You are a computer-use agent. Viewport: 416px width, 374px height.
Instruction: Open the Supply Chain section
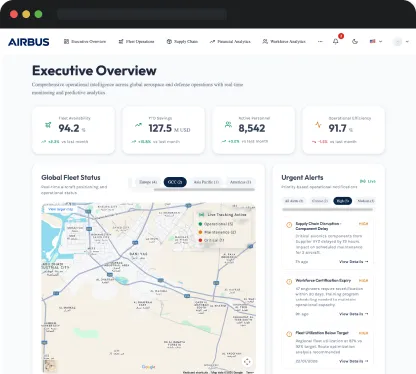coord(182,42)
